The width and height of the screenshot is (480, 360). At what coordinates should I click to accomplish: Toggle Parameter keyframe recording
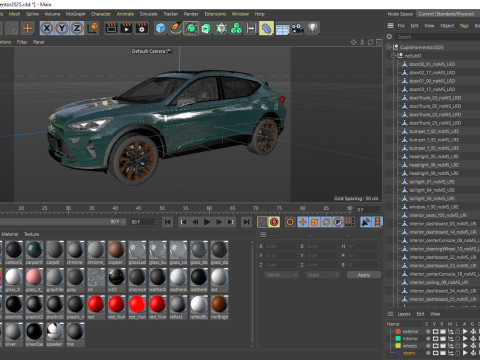pyautogui.click(x=338, y=222)
